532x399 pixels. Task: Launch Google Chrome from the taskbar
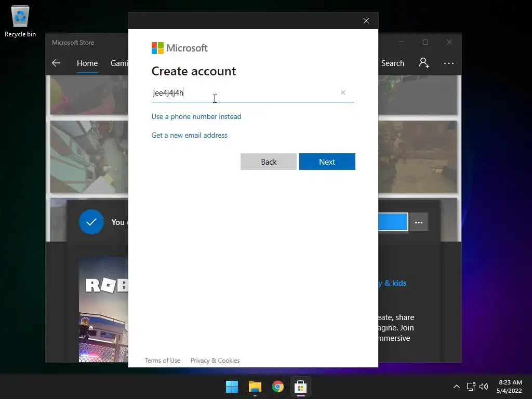(278, 387)
